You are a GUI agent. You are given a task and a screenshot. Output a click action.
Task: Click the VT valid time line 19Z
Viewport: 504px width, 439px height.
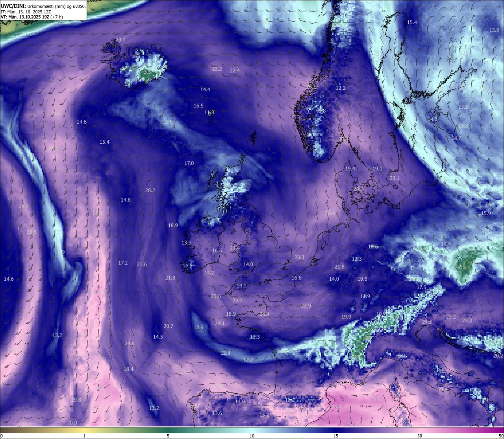pyautogui.click(x=31, y=17)
